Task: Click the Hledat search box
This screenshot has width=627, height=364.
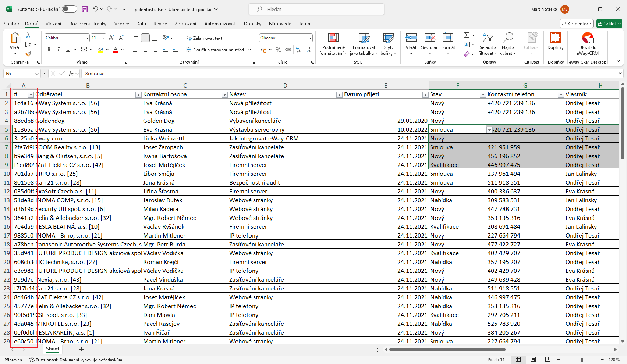Action: 316,9
